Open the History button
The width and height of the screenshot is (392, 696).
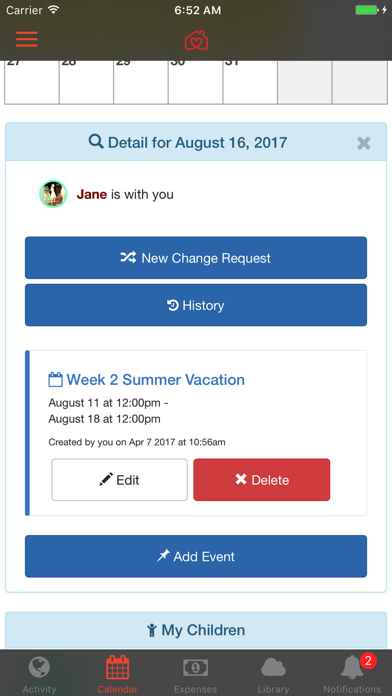pyautogui.click(x=196, y=305)
